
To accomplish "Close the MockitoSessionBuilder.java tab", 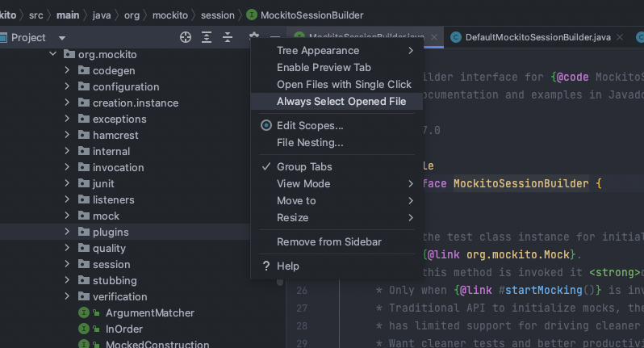I will point(434,37).
